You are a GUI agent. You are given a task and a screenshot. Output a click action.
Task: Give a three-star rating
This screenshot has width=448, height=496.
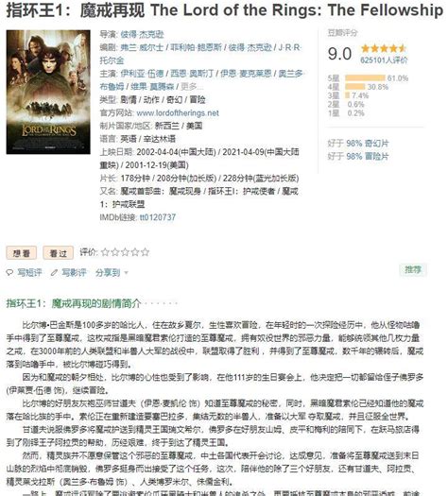pos(125,252)
